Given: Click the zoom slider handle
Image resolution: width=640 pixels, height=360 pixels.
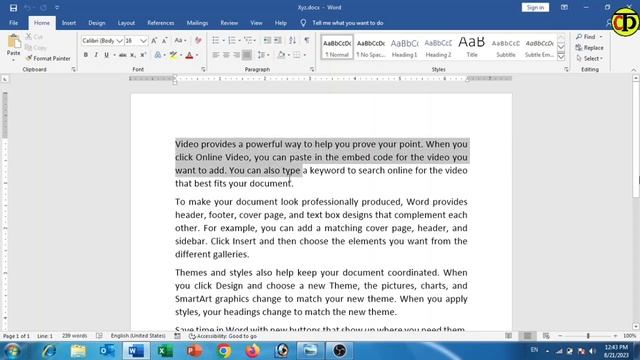Looking at the screenshot, I should pos(588,336).
